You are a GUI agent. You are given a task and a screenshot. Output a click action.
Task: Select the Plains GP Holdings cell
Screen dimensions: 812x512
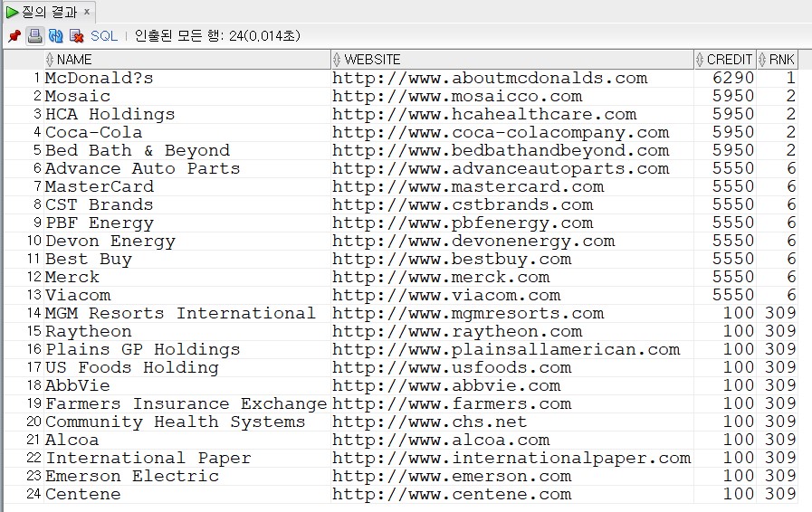tap(187, 350)
